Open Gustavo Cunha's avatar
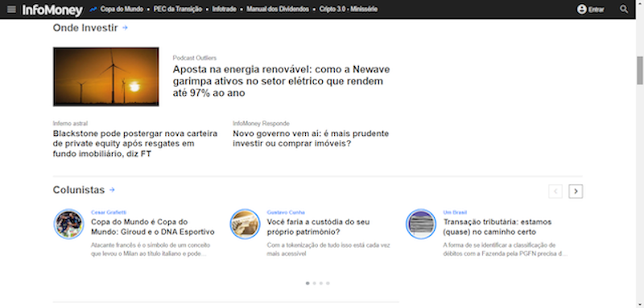The height and width of the screenshot is (308, 644). pyautogui.click(x=245, y=224)
